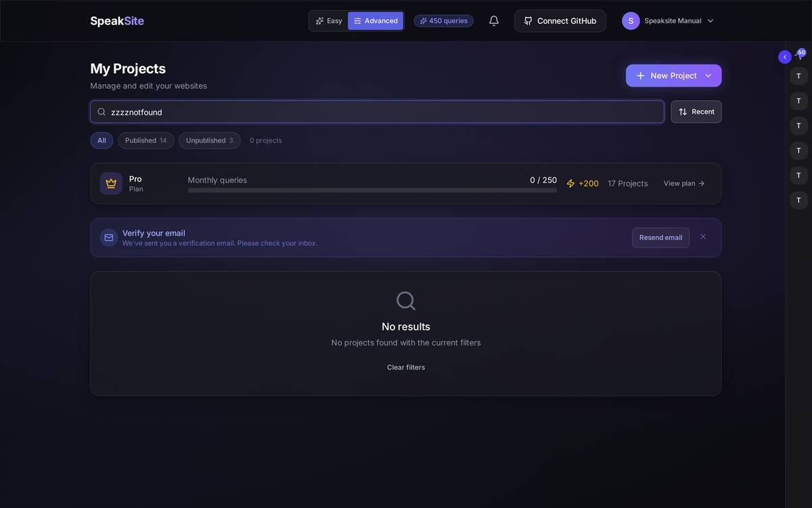812x508 pixels.
Task: Click the purple S avatar
Action: (x=631, y=21)
